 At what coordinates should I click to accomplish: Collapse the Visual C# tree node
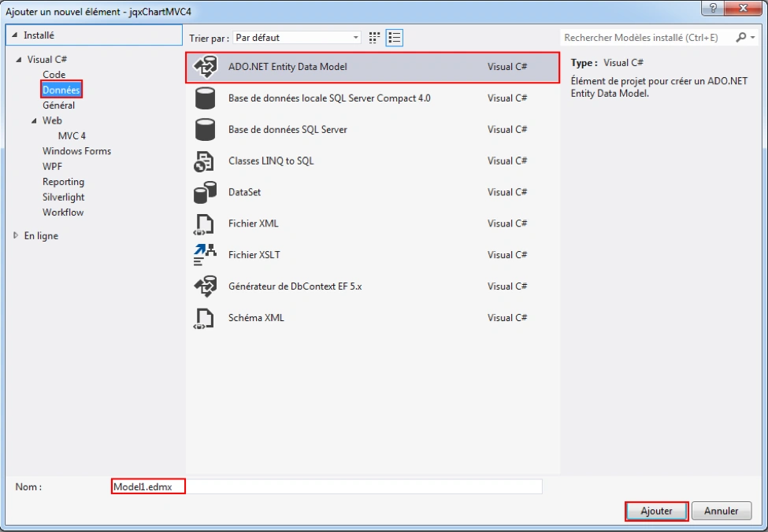click(19, 60)
